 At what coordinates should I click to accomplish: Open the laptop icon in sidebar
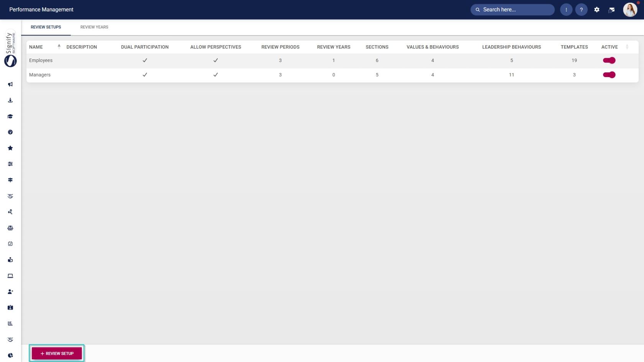pyautogui.click(x=10, y=276)
